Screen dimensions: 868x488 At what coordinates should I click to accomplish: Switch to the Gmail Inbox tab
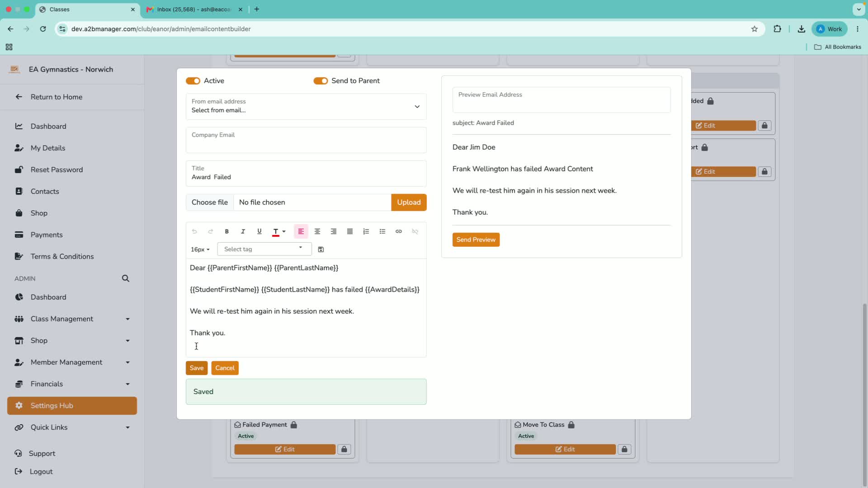194,9
